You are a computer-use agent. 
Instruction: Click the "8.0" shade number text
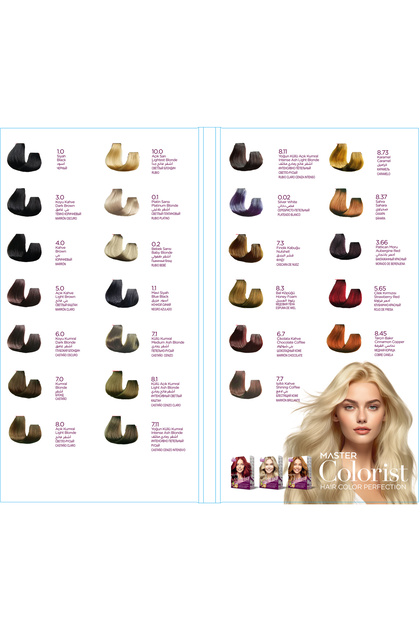pos(59,424)
